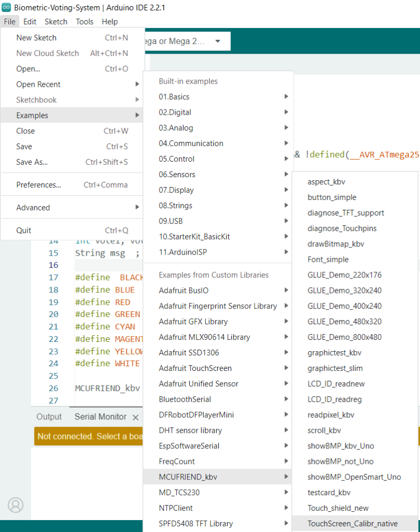
Task: Expand Adafruit BusIO library examples
Action: pyautogui.click(x=218, y=290)
